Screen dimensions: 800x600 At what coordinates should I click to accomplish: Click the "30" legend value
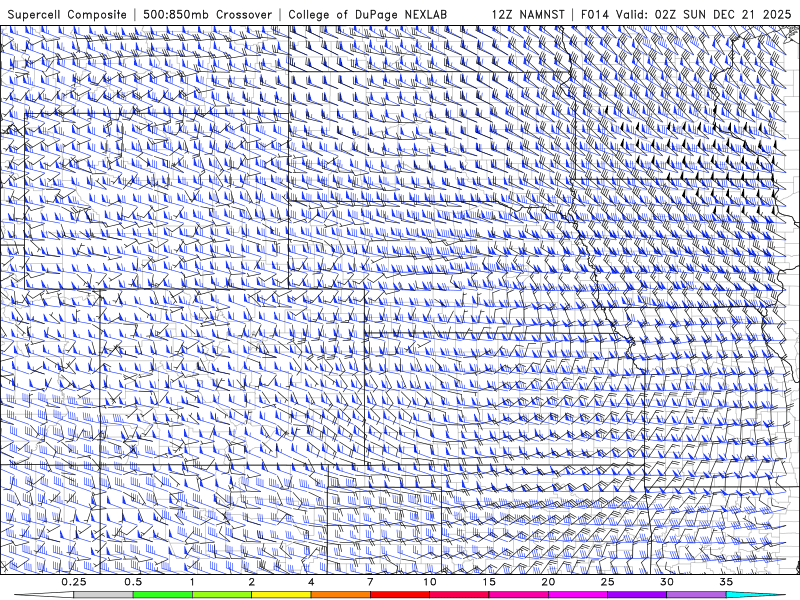(x=666, y=582)
